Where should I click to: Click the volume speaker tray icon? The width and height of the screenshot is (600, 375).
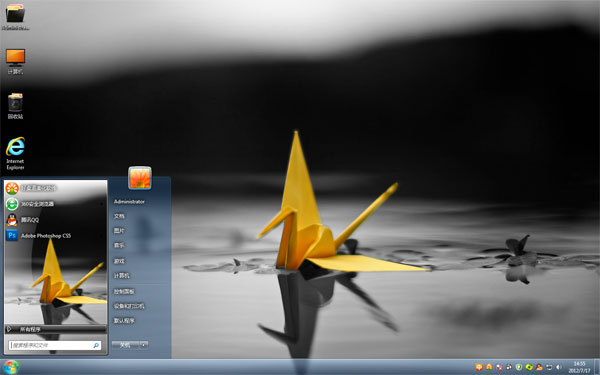coord(559,367)
